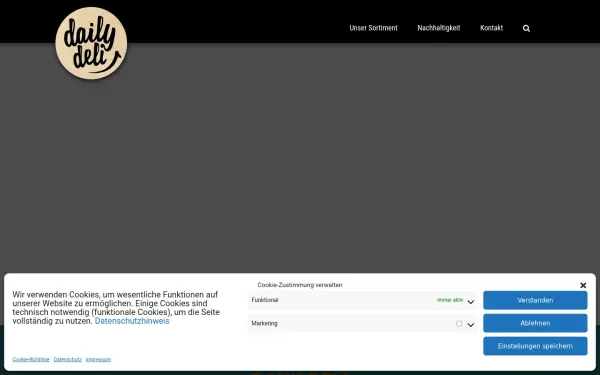
Task: Close the cookie consent banner
Action: tap(583, 285)
